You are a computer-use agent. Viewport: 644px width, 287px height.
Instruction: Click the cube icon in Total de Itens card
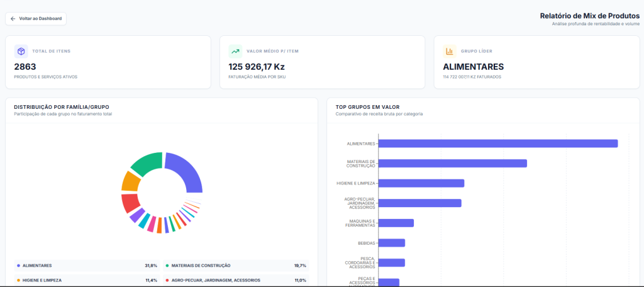21,52
